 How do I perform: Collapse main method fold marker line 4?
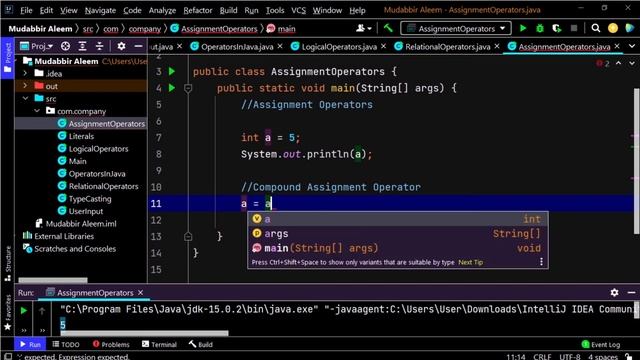188,88
